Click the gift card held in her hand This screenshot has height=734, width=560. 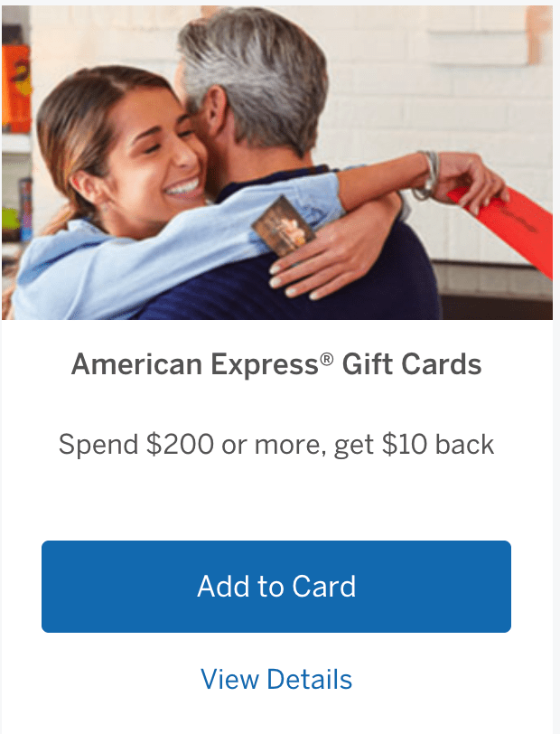tap(284, 226)
